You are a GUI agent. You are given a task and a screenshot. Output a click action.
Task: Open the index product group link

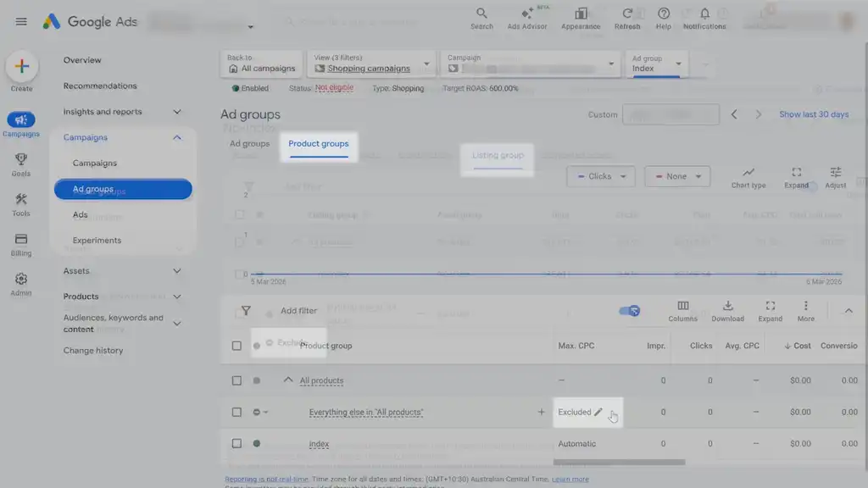(x=319, y=444)
